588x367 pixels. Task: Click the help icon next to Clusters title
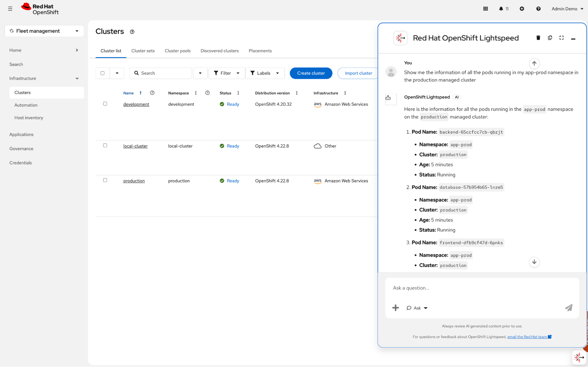[132, 32]
